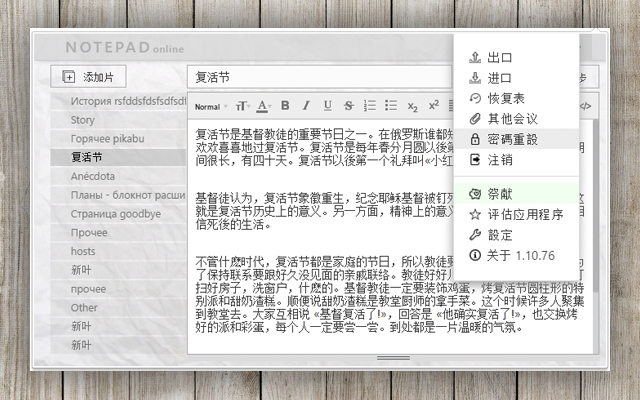
Task: Open 設定 settings entry
Action: pos(516,235)
